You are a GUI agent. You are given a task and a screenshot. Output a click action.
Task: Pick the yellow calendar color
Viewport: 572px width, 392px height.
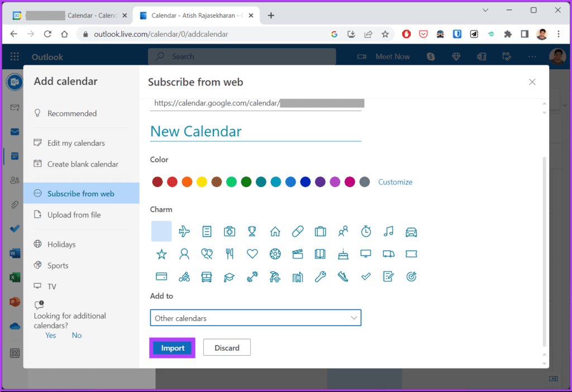coord(202,182)
